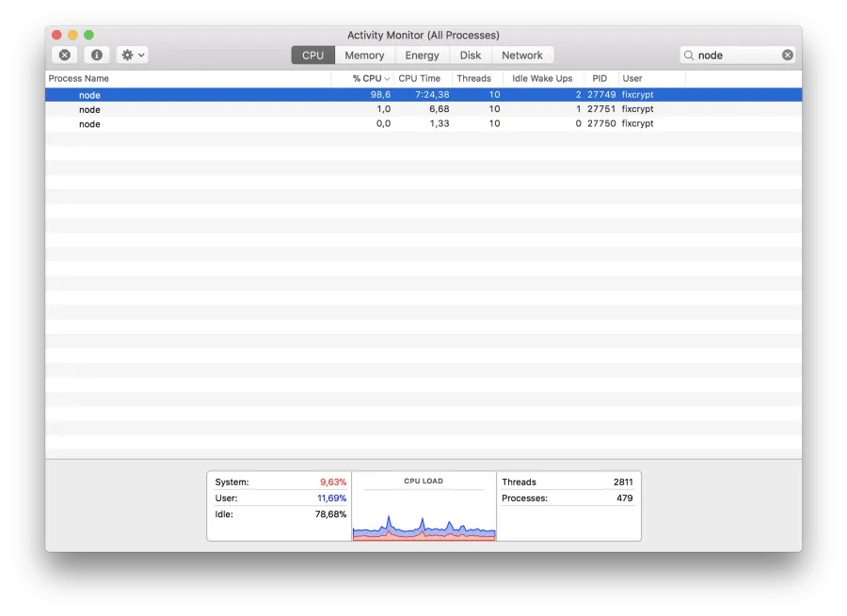Click the Quit Process stop icon

click(64, 55)
